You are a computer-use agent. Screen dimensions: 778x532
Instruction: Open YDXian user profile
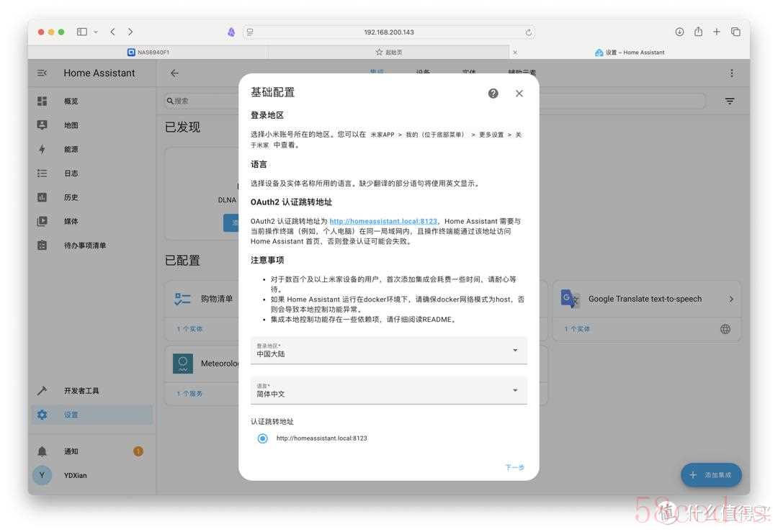coord(91,475)
